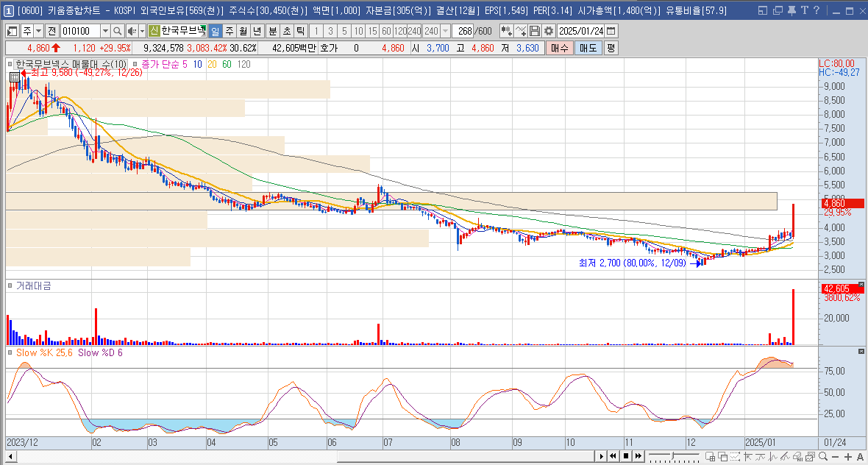The height and width of the screenshot is (465, 868).
Task: Close the stochastic Slow indicator panel
Action: click(x=861, y=352)
